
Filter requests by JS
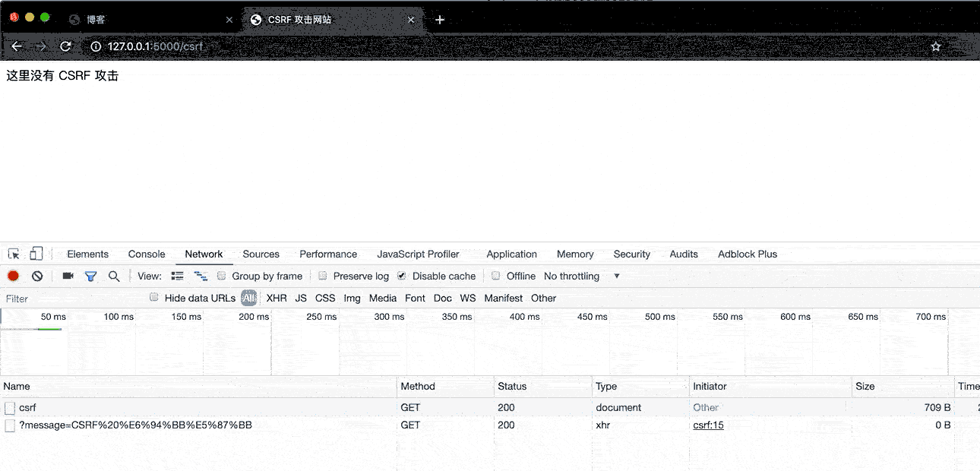point(301,298)
